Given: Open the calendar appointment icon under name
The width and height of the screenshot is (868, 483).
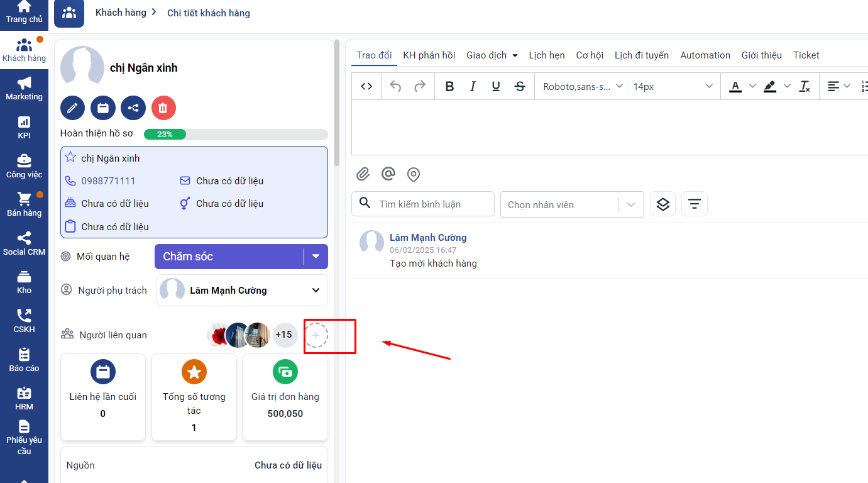Looking at the screenshot, I should click(103, 108).
